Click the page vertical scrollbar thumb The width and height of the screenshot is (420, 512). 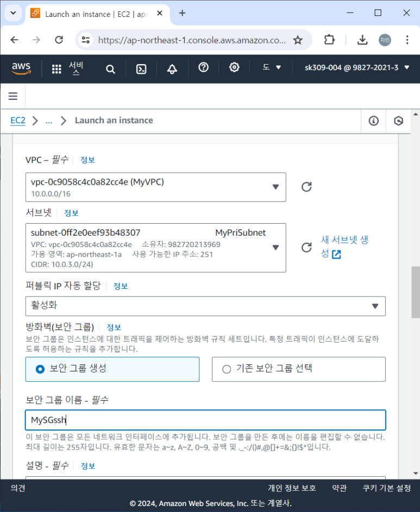pyautogui.click(x=416, y=292)
